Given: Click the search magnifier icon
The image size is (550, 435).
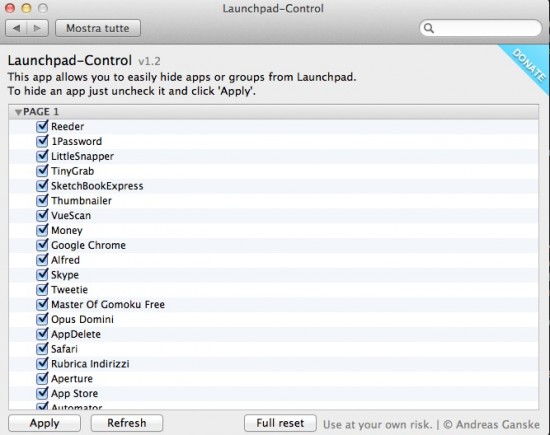Looking at the screenshot, I should click(429, 28).
